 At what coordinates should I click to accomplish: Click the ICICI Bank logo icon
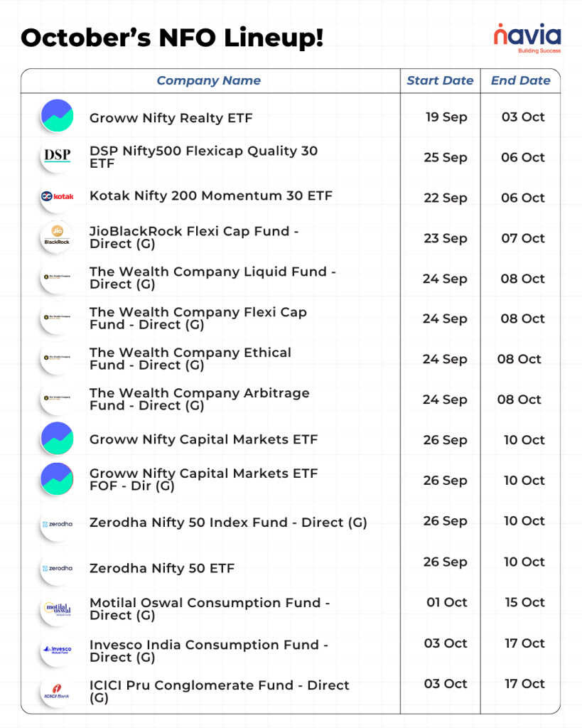[57, 690]
